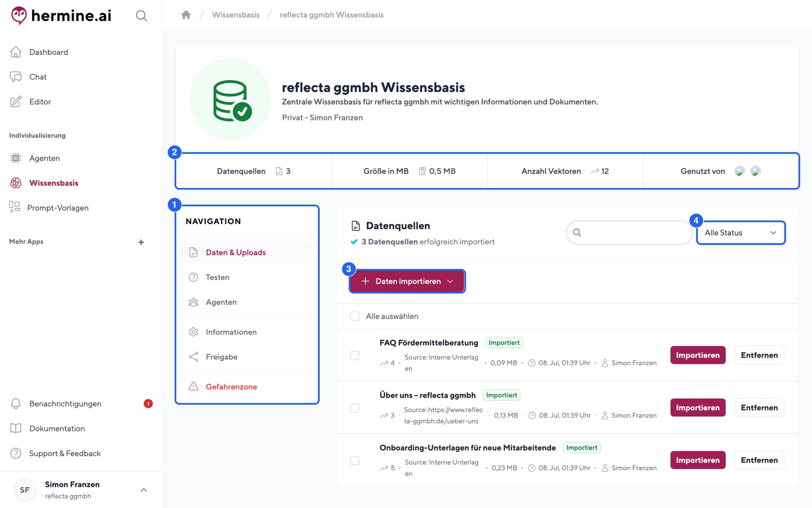Click Importieren for Über uns – reflecta ggmbh
Image resolution: width=812 pixels, height=508 pixels.
point(698,407)
